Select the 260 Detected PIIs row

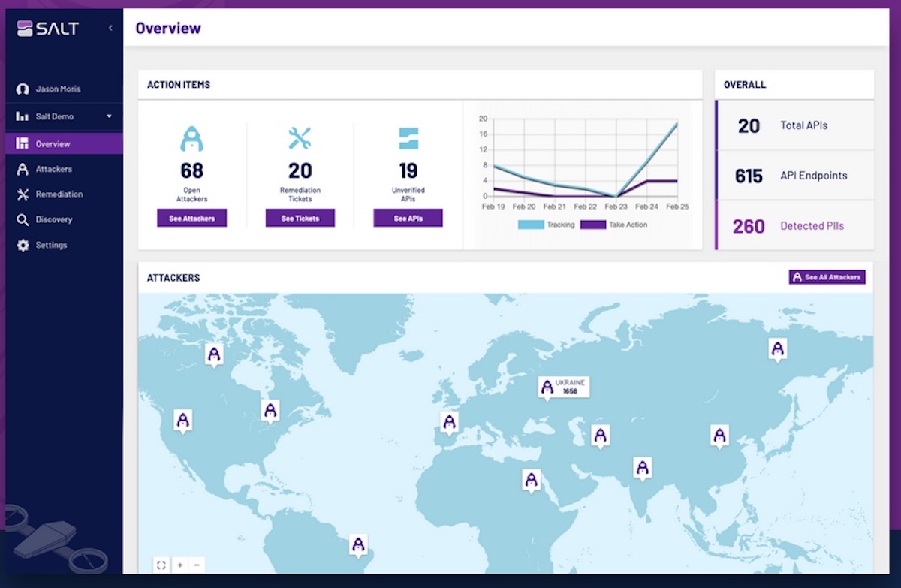pyautogui.click(x=795, y=225)
